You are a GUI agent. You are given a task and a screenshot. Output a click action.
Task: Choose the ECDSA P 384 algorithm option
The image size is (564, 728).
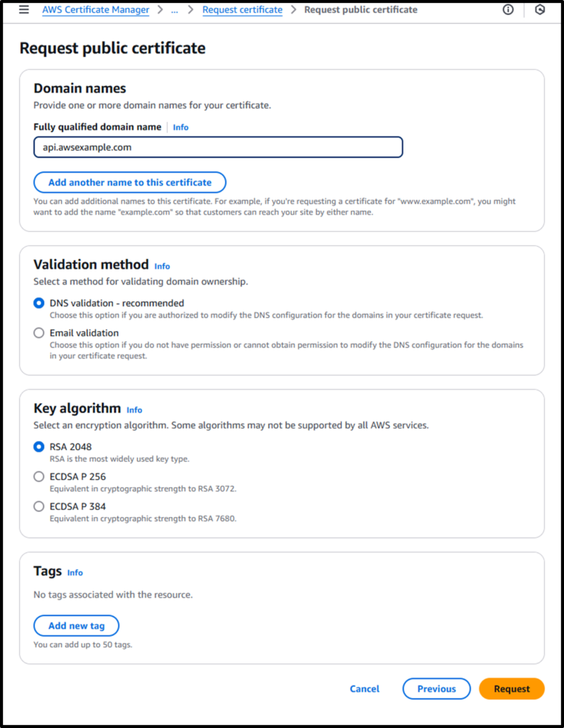click(x=38, y=506)
